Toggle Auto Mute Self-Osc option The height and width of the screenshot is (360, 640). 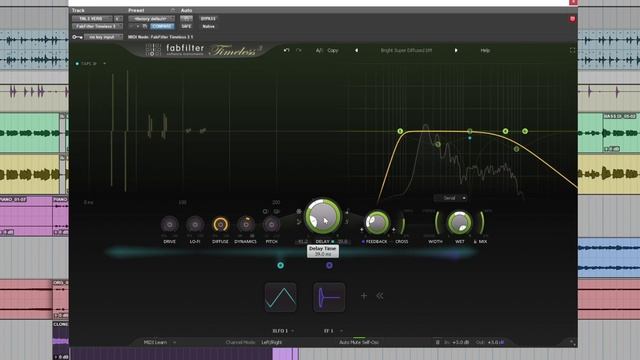359,342
